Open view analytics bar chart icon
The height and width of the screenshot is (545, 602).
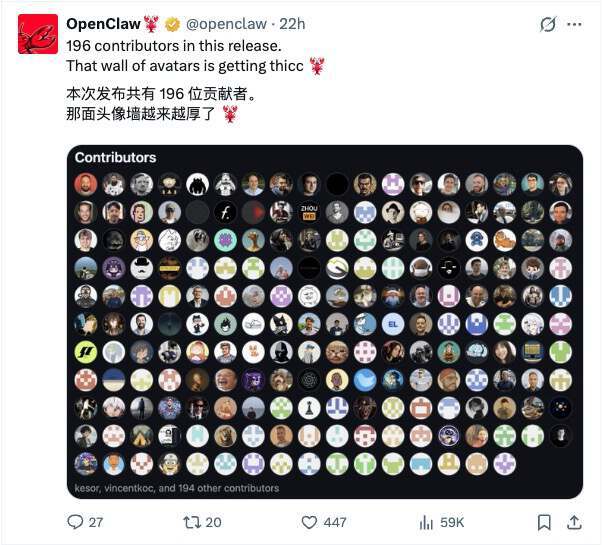point(426,522)
